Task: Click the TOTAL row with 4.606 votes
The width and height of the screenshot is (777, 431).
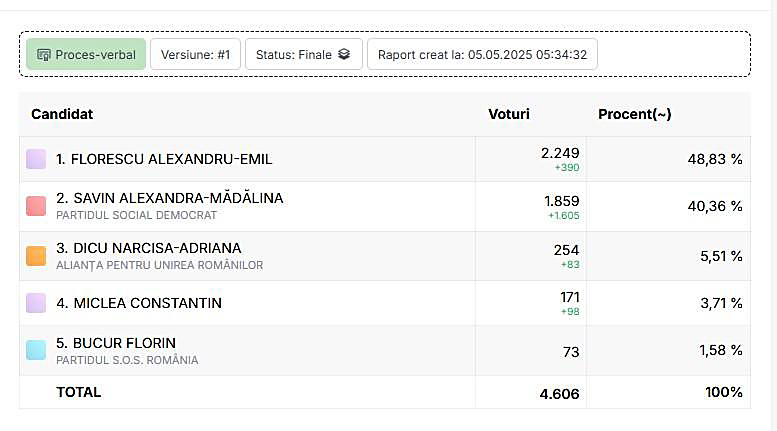Action: pyautogui.click(x=79, y=392)
